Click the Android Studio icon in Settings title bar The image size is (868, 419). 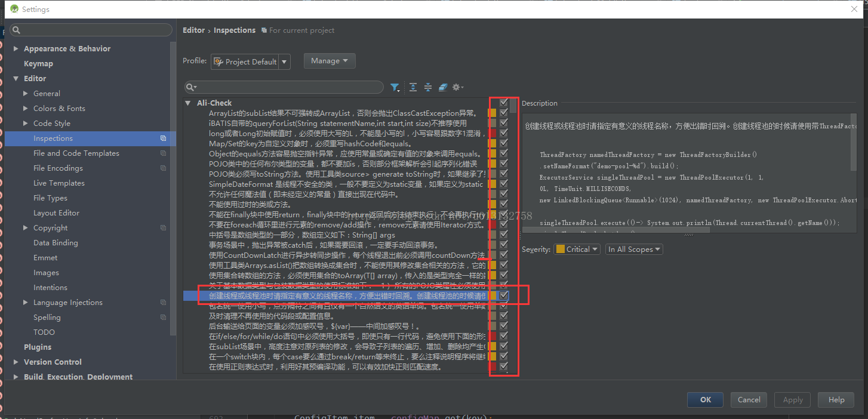point(13,9)
